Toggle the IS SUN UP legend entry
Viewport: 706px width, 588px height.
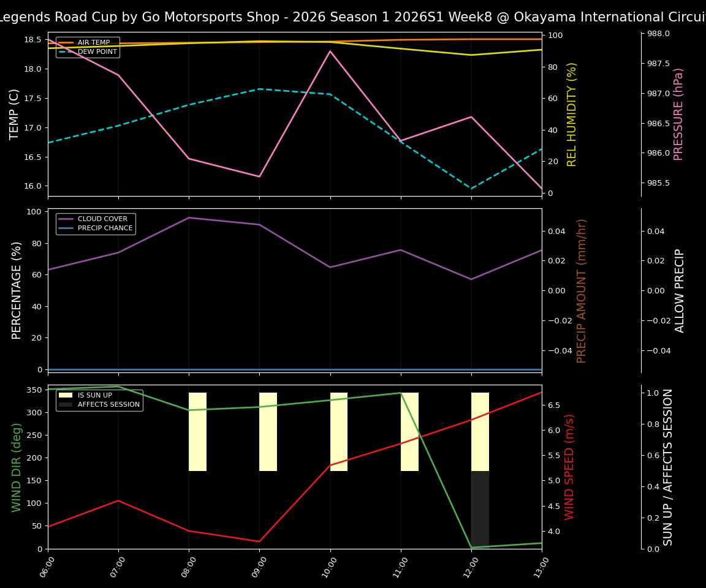coord(98,394)
